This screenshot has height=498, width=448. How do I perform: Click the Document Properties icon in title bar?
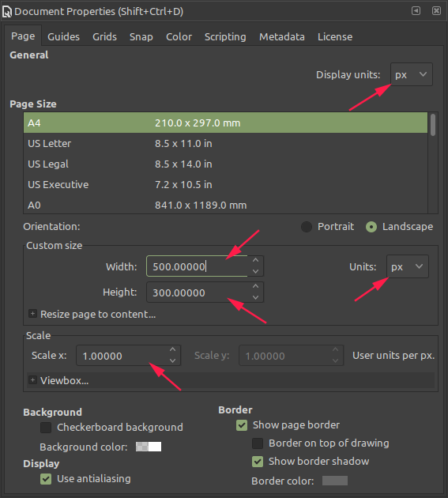(x=6, y=12)
